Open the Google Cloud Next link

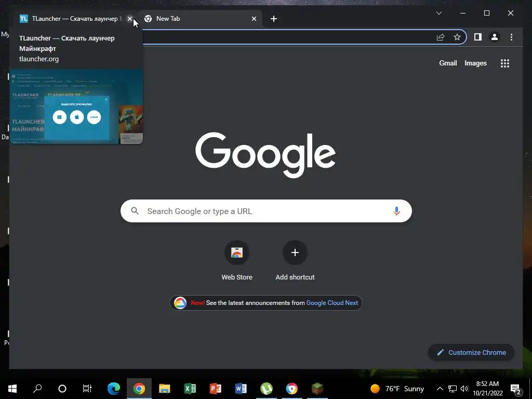(x=332, y=303)
